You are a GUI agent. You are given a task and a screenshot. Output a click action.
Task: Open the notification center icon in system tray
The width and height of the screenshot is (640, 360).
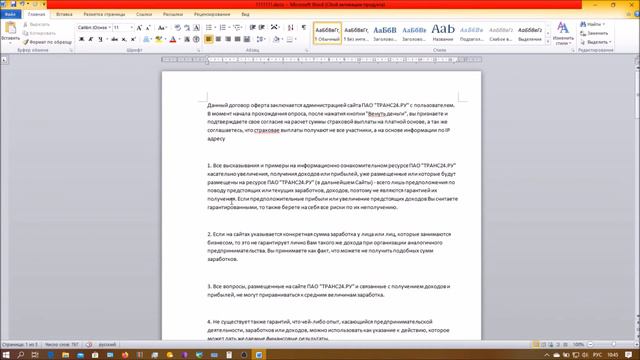click(x=629, y=355)
